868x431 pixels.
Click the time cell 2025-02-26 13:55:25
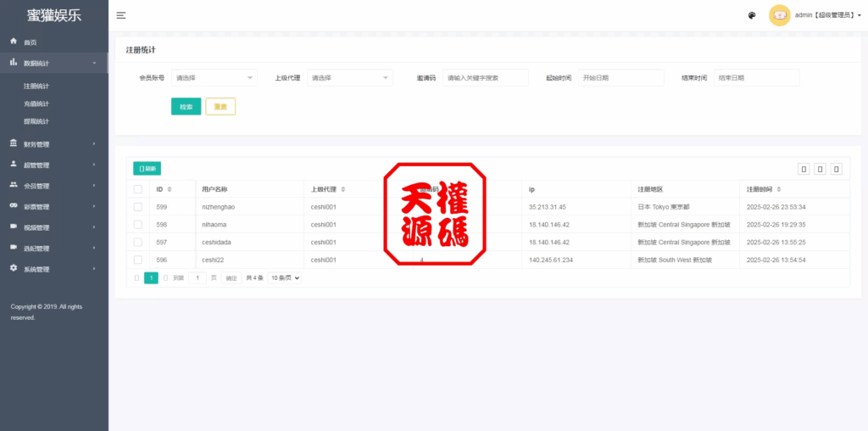(776, 243)
